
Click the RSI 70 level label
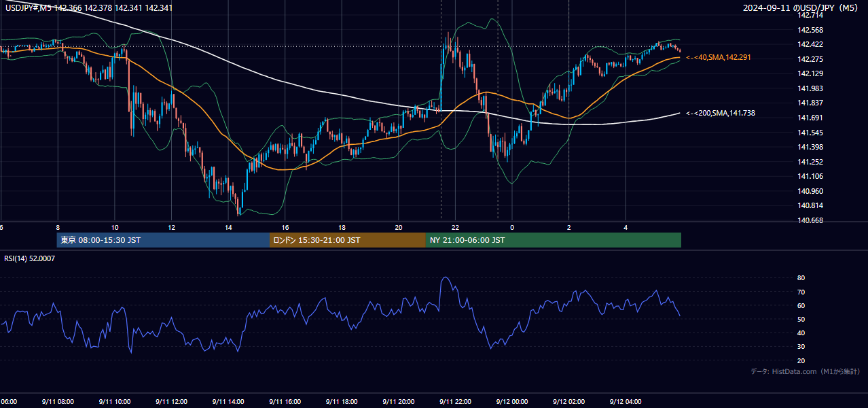(801, 292)
